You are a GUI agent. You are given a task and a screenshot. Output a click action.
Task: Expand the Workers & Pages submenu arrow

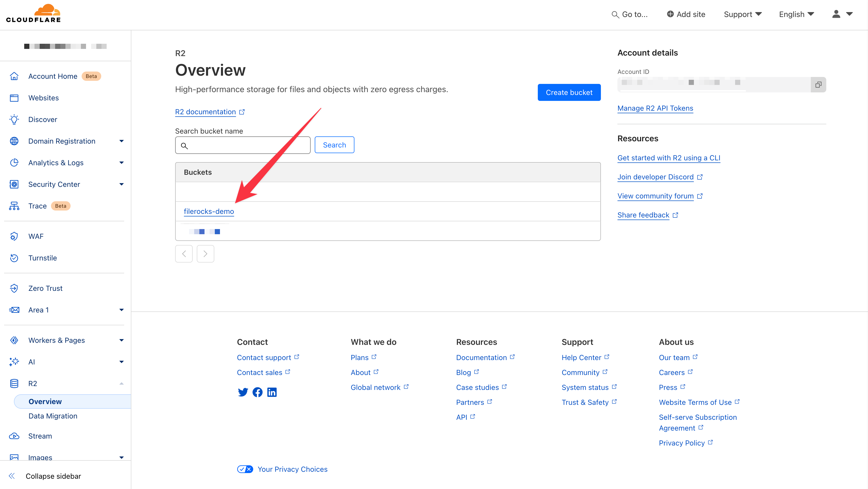(x=122, y=340)
